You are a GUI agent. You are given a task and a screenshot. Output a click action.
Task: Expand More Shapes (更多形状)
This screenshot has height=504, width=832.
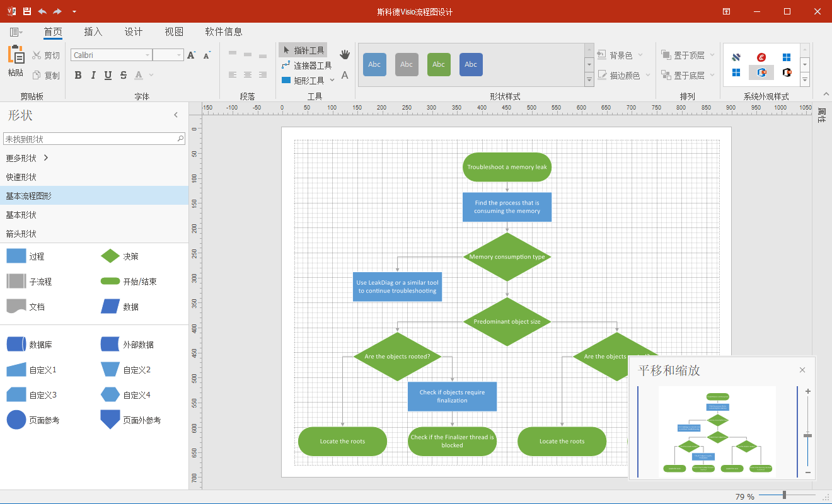28,158
